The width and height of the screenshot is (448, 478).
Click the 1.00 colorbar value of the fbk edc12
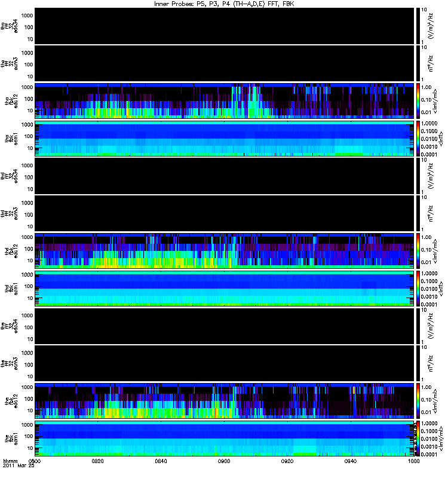(426, 387)
